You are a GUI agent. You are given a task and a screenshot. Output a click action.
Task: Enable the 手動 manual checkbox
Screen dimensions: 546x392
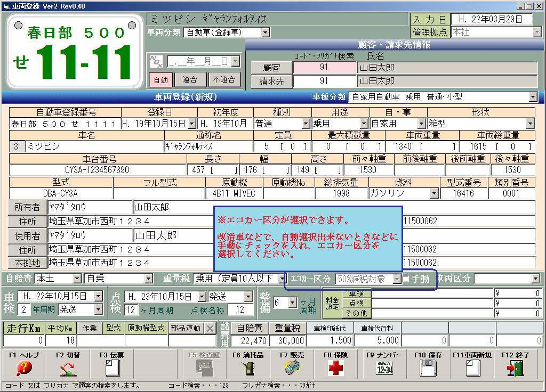(406, 279)
